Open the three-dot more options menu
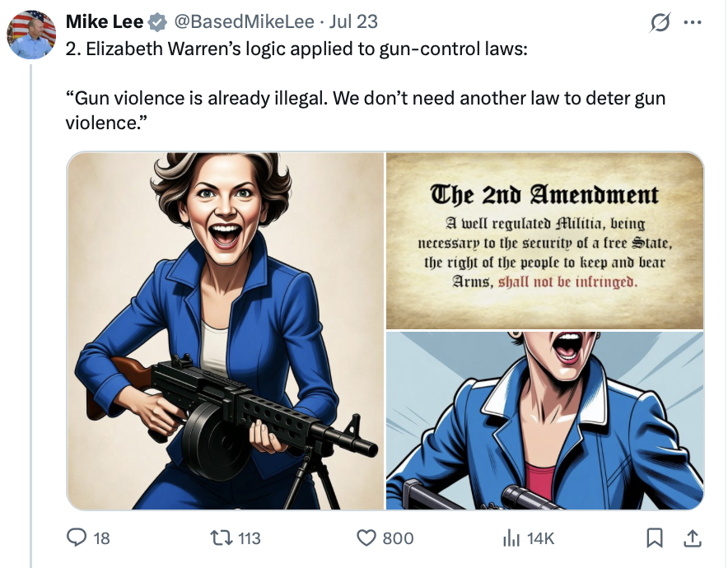Image resolution: width=728 pixels, height=568 pixels. [693, 22]
